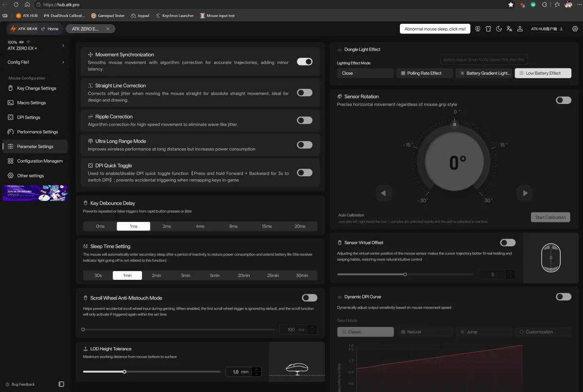Rotate sensor angle left with arrow button
The width and height of the screenshot is (583, 392).
point(383,193)
